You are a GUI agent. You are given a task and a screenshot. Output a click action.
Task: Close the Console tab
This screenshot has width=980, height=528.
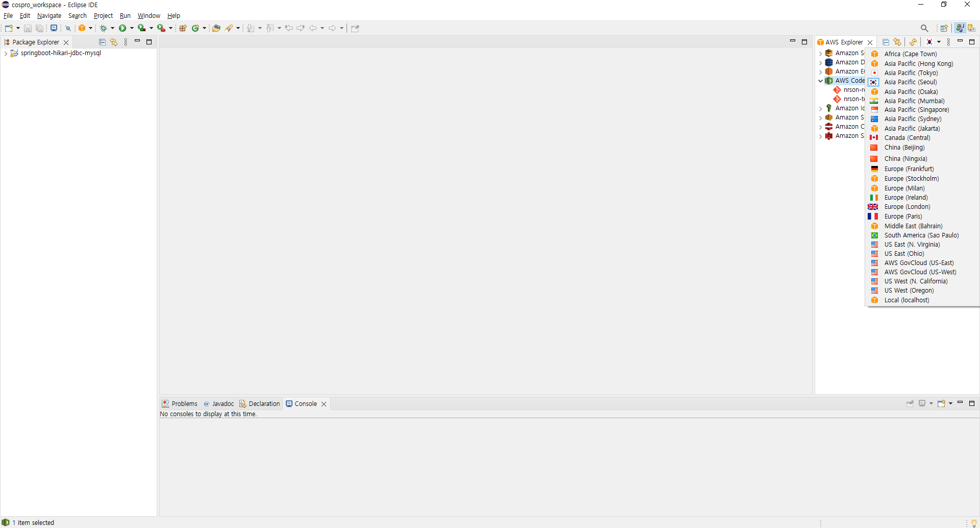coord(324,404)
